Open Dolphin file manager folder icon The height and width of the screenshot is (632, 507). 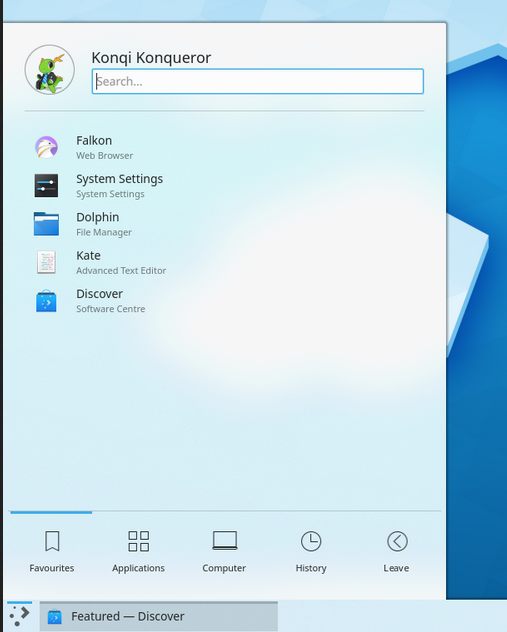[46, 224]
